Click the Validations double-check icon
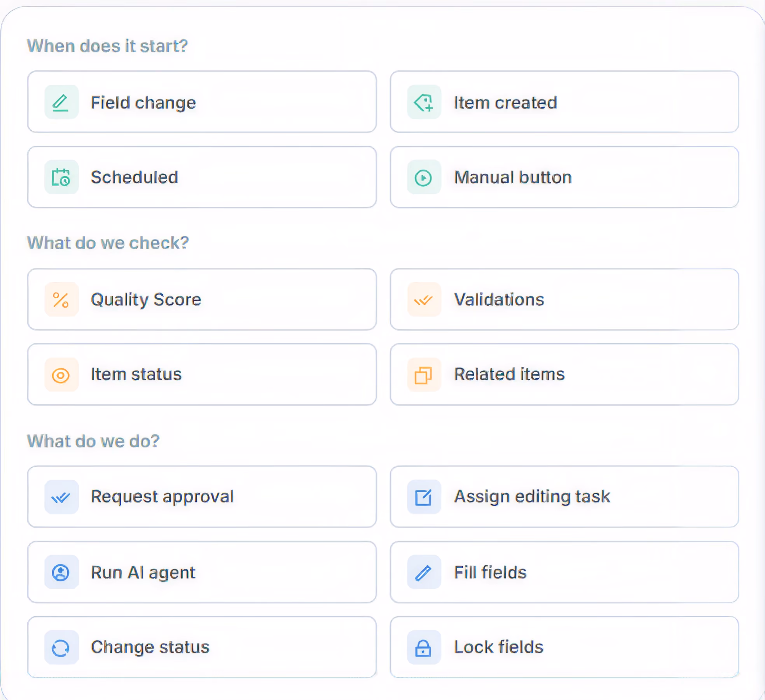Image resolution: width=765 pixels, height=700 pixels. (x=424, y=299)
